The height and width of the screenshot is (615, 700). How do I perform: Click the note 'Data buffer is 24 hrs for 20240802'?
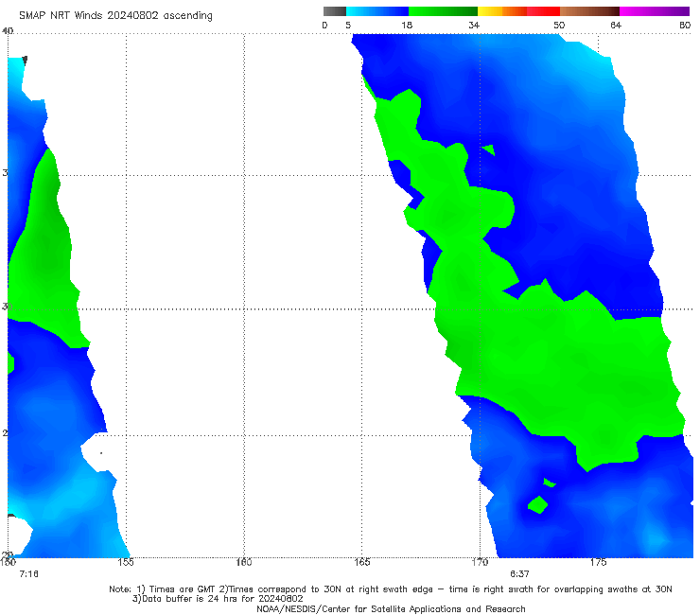tap(218, 599)
